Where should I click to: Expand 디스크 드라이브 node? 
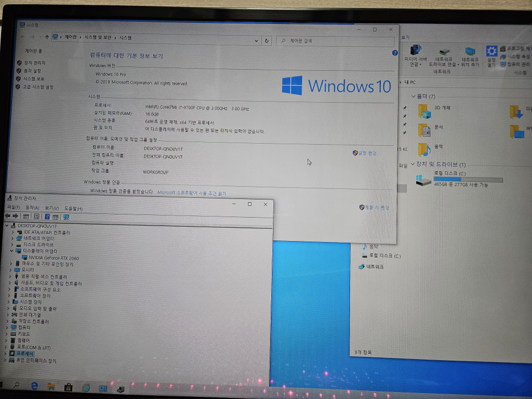click(12, 245)
